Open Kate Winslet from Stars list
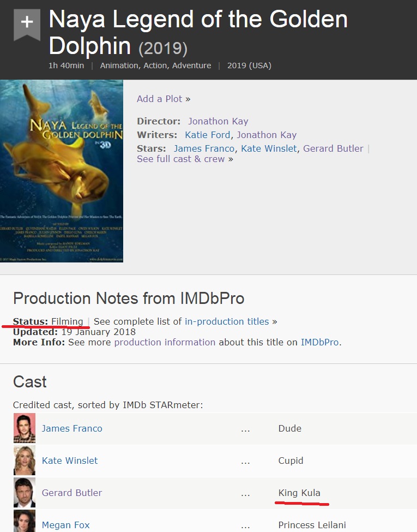This screenshot has height=532, width=417. click(x=269, y=148)
